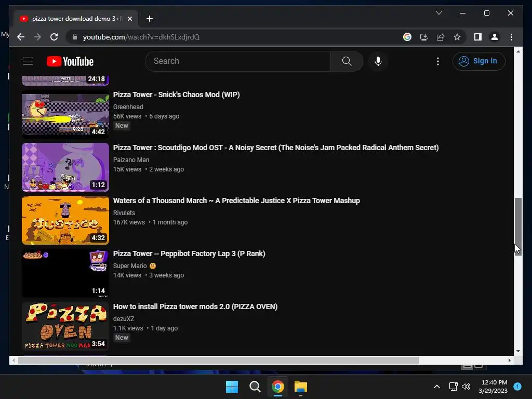
Task: Open Peppibot Factory Lap 3 (P Rank) video
Action: click(x=189, y=254)
